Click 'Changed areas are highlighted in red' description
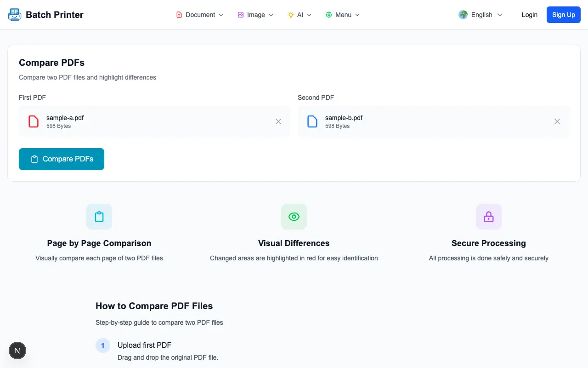The height and width of the screenshot is (368, 588). click(x=294, y=258)
